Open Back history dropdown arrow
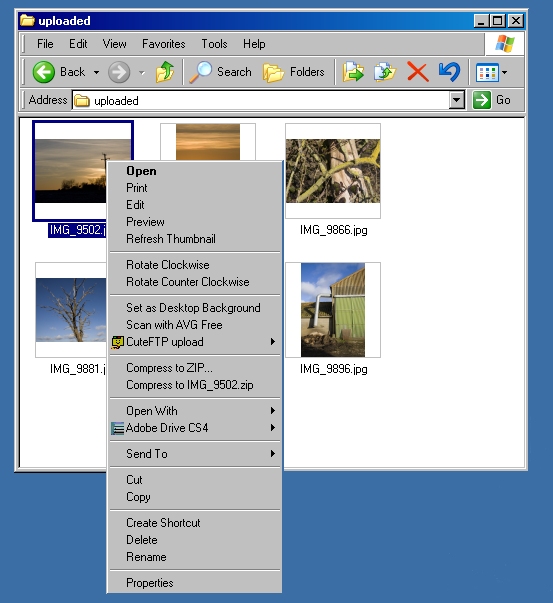553x603 pixels. point(96,72)
